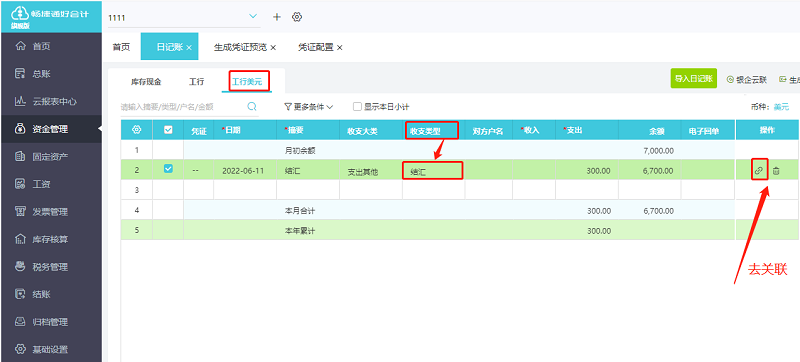Uncheck the row 2 checkbox
800x362 pixels.
168,169
